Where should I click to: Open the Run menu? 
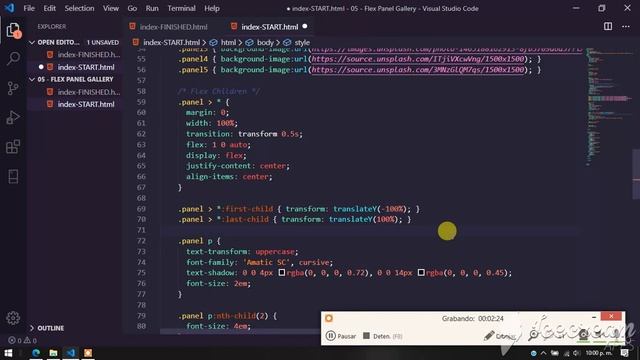tap(152, 8)
